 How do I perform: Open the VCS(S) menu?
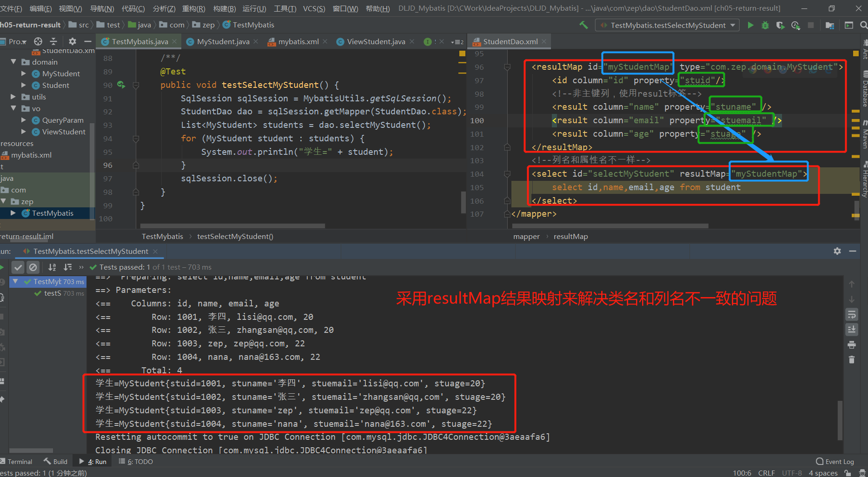point(314,8)
